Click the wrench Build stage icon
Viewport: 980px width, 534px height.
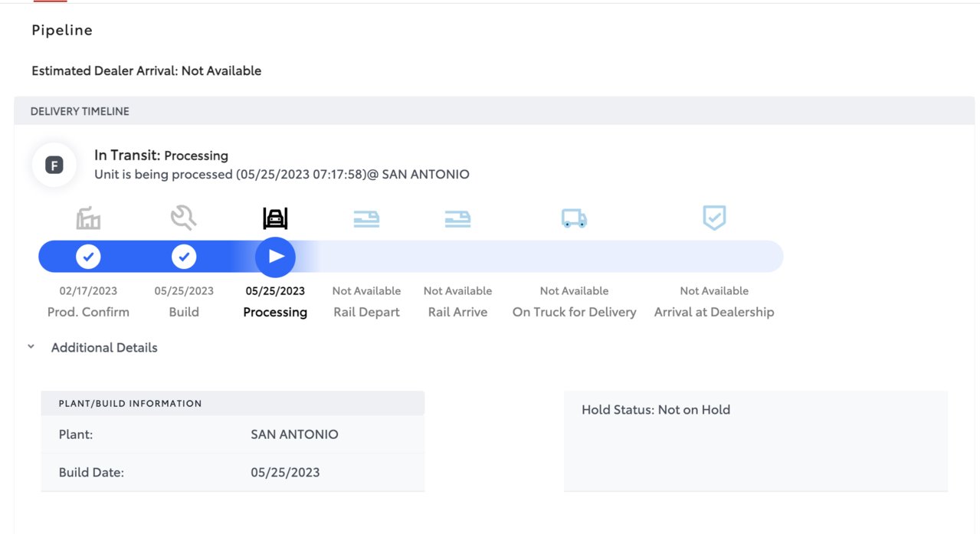tap(184, 218)
